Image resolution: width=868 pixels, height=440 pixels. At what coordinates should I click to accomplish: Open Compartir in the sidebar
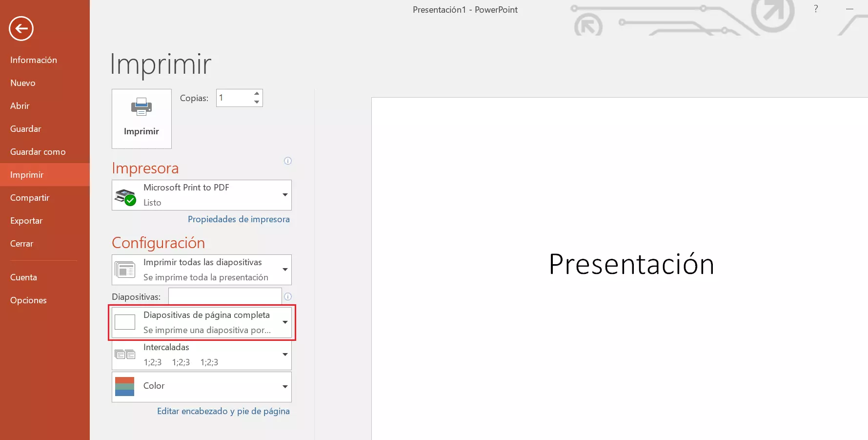pos(45,198)
